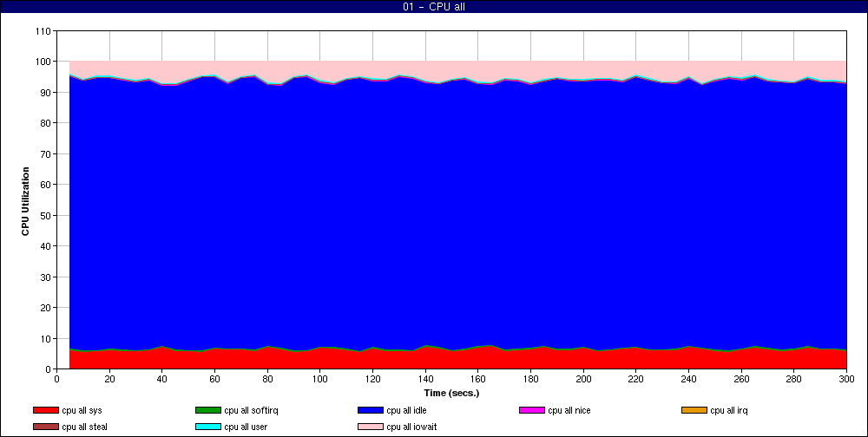
Task: Click the 300 tick on the time axis
Action: pyautogui.click(x=846, y=379)
